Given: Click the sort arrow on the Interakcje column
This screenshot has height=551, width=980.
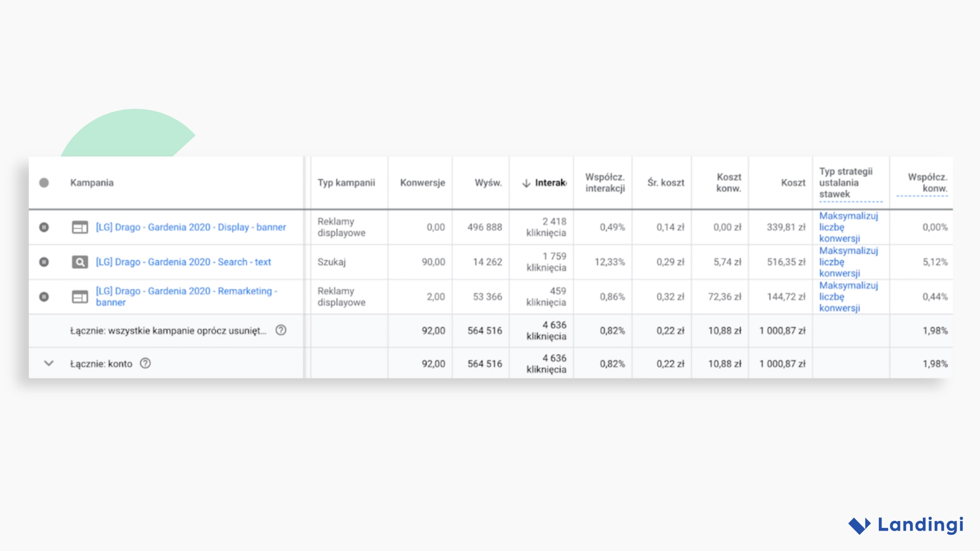Looking at the screenshot, I should point(525,182).
